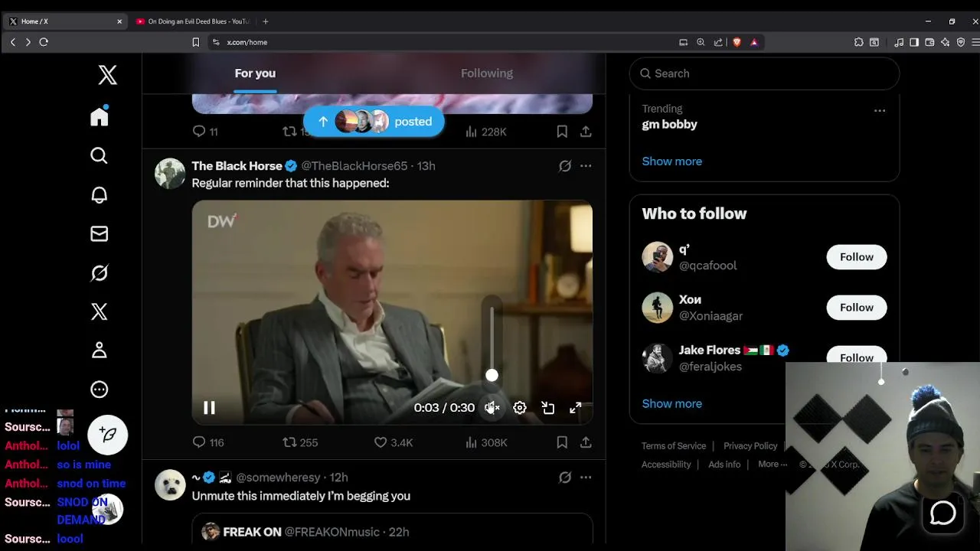
Task: Ask Grok about the somewheresy post
Action: point(565,478)
